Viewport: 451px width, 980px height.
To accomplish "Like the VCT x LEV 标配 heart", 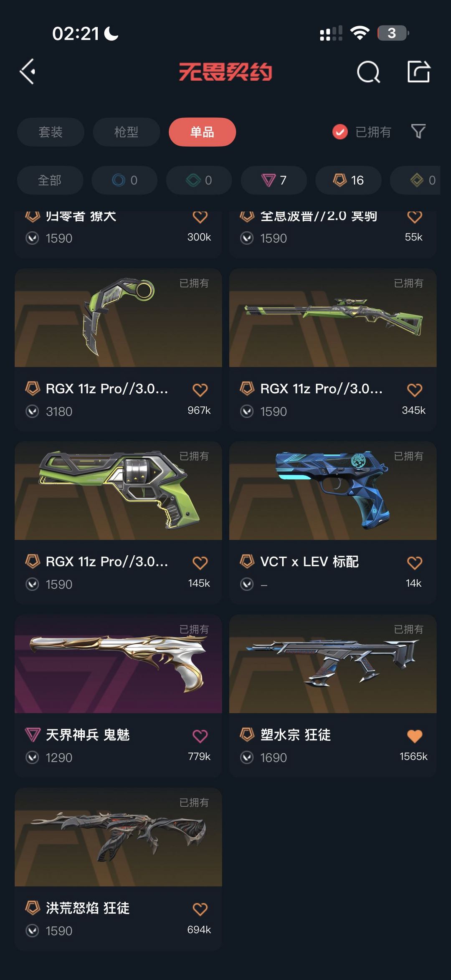I will tap(415, 562).
